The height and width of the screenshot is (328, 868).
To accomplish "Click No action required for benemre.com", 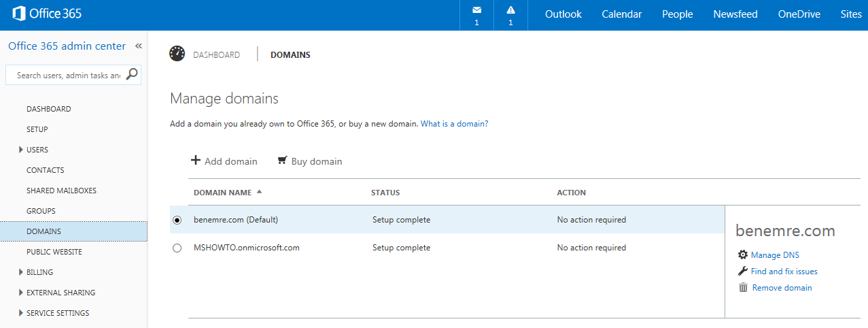I will click(x=591, y=220).
